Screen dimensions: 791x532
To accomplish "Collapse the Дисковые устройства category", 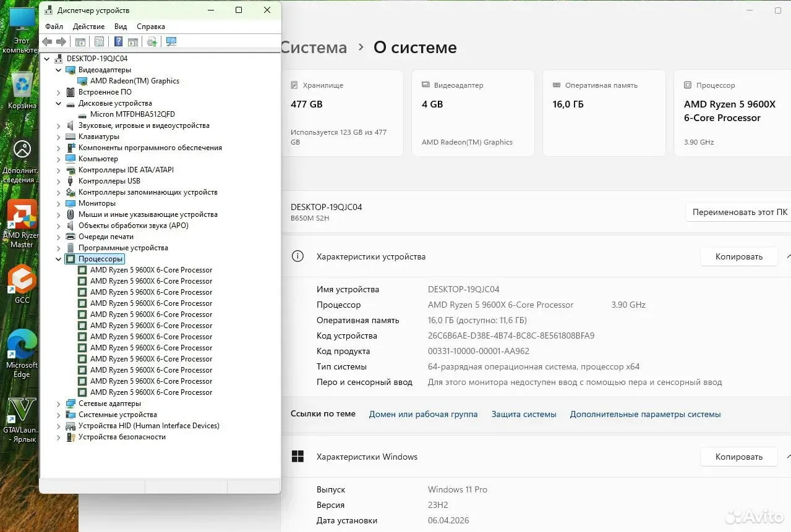I will click(59, 103).
